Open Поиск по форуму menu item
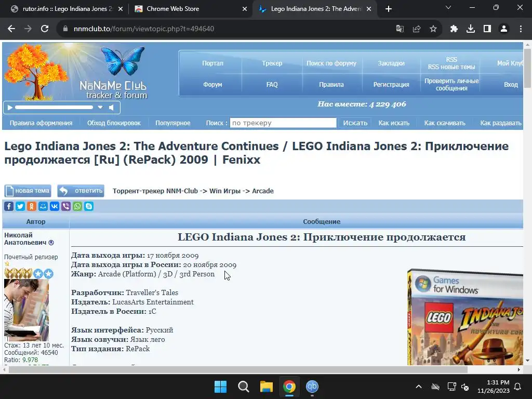This screenshot has width=532, height=399. coord(331,63)
